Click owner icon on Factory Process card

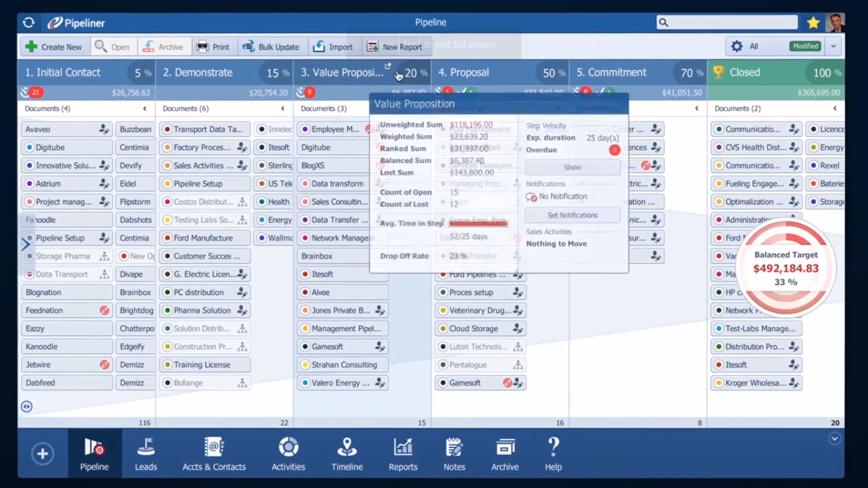pyautogui.click(x=242, y=148)
